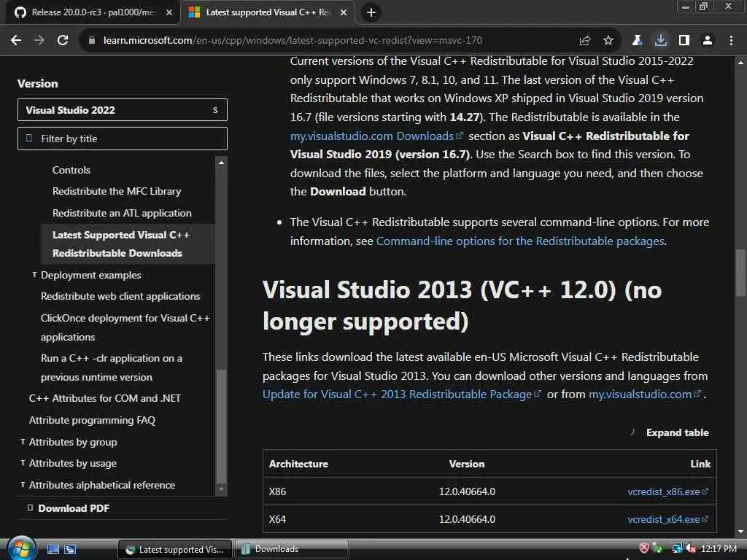747x560 pixels.
Task: Open the profile avatar menu
Action: click(708, 41)
